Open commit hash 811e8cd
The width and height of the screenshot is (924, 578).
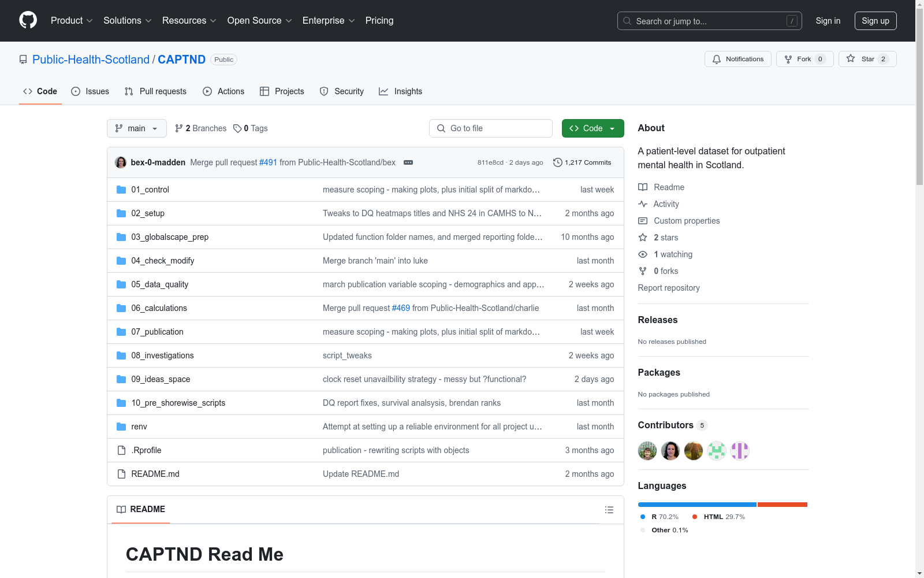490,162
